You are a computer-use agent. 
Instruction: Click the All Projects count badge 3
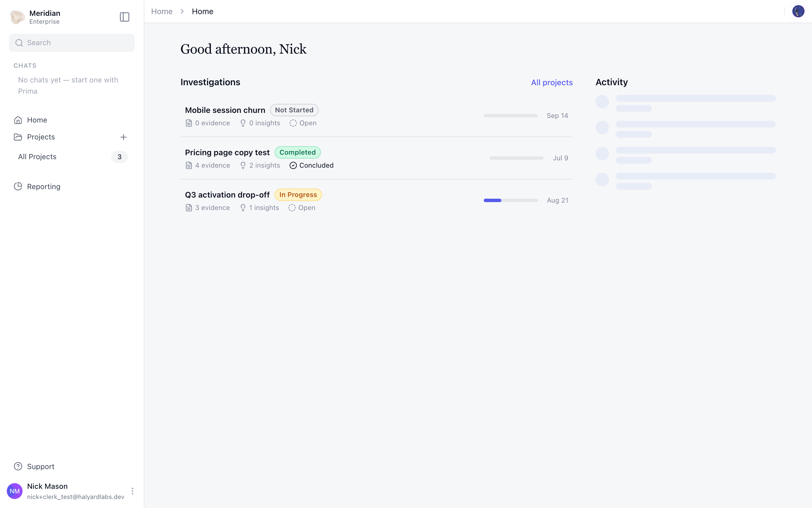tap(120, 157)
